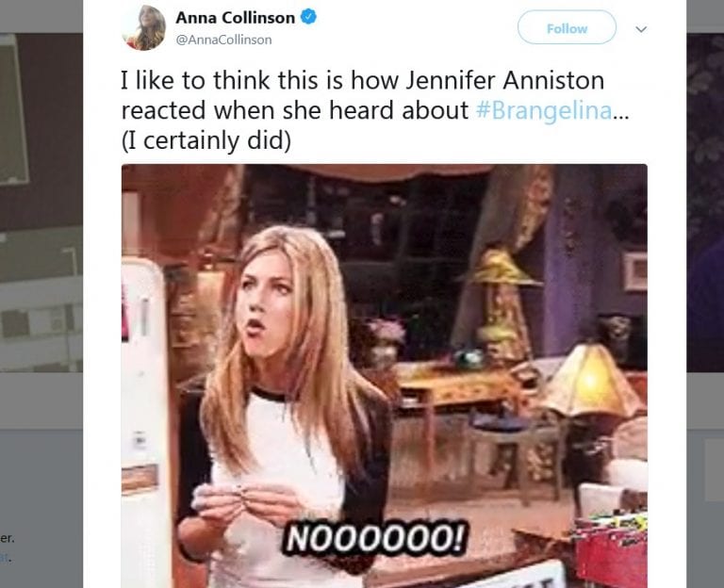Open the #Brangelina hashtag

[x=543, y=111]
